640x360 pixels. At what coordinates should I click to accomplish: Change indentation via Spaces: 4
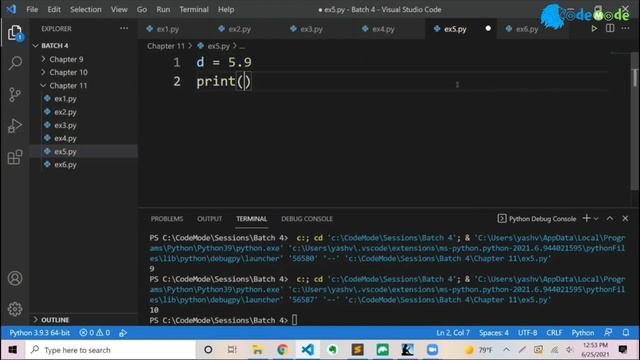tap(493, 333)
